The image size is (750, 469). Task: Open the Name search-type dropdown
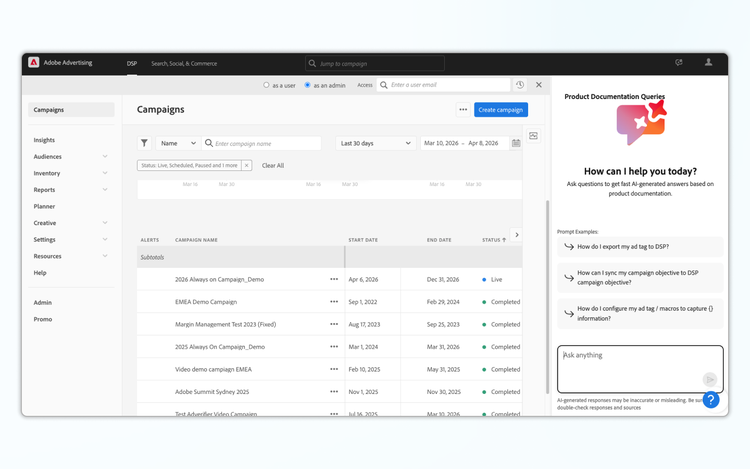click(x=178, y=143)
